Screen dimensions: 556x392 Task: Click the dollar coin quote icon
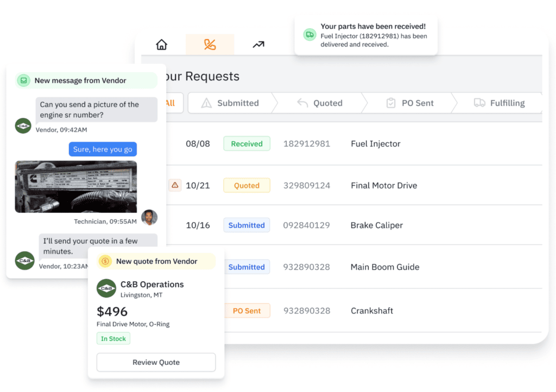coord(105,261)
